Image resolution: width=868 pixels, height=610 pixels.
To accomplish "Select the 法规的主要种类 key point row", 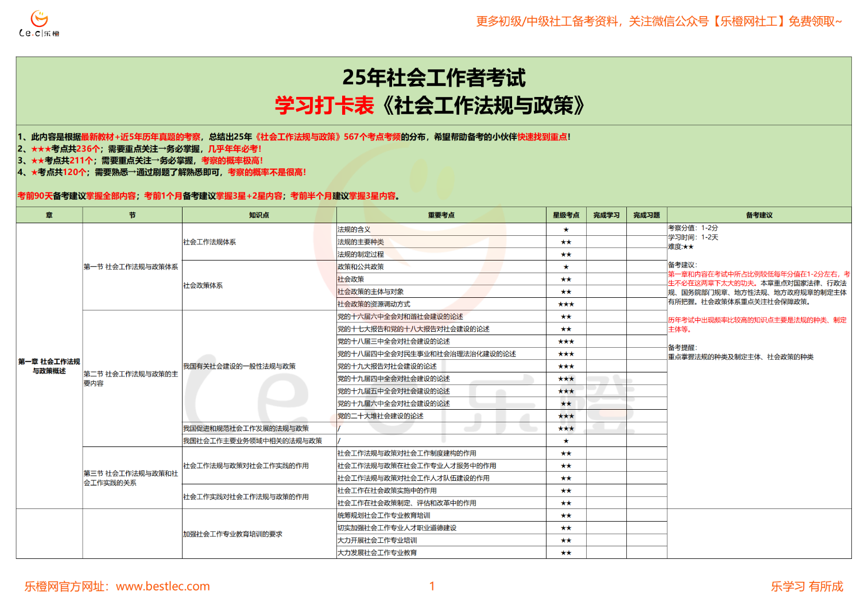I will click(441, 242).
